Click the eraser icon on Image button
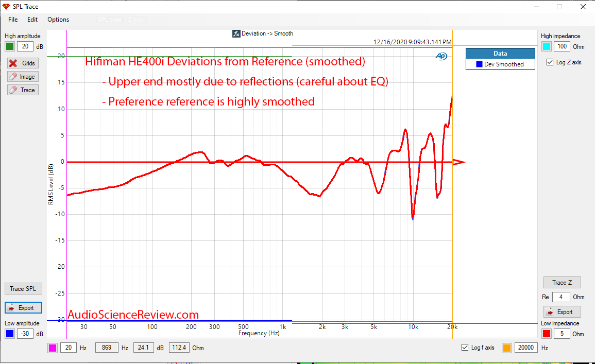The height and width of the screenshot is (364, 595). 13,77
